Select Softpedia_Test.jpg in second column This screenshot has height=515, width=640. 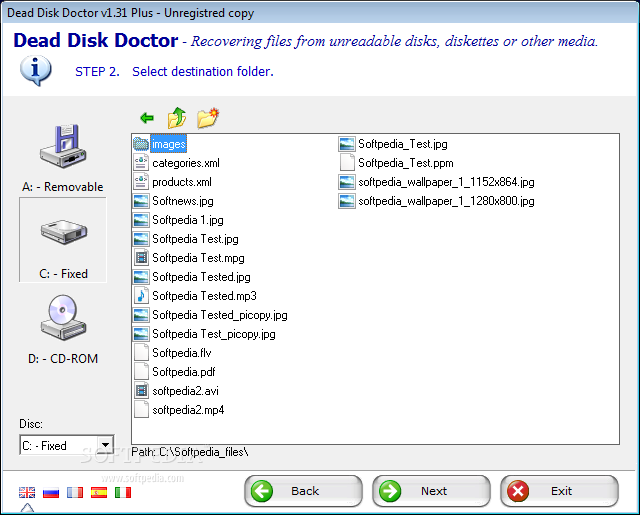point(402,144)
